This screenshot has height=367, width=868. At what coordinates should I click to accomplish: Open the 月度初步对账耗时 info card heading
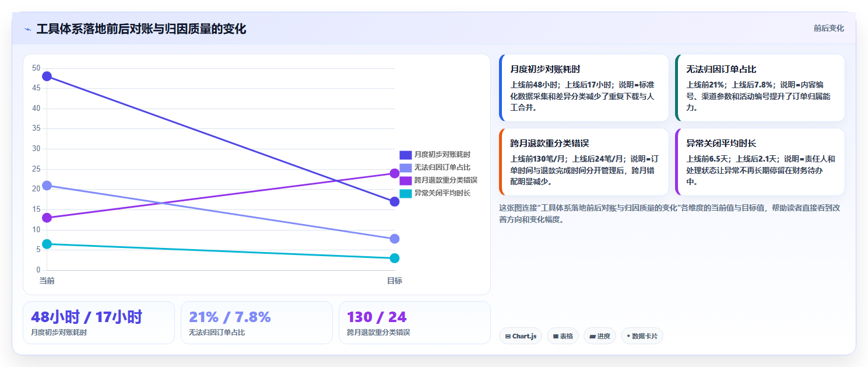545,69
